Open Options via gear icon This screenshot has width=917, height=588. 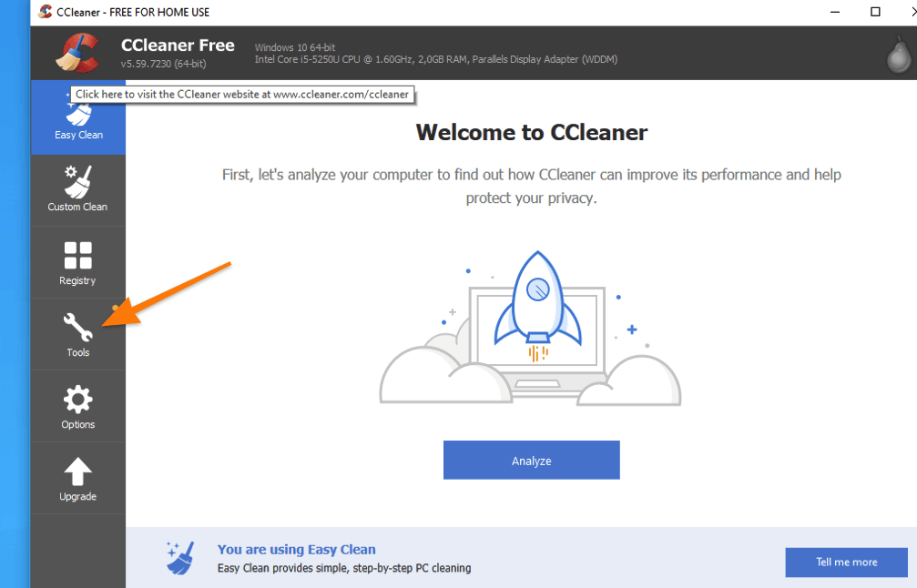click(x=77, y=400)
